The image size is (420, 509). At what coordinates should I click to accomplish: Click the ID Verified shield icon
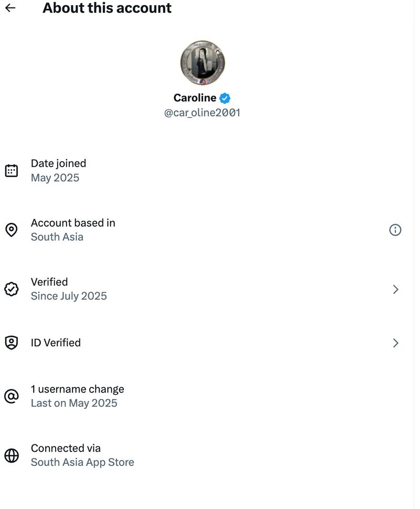click(11, 343)
